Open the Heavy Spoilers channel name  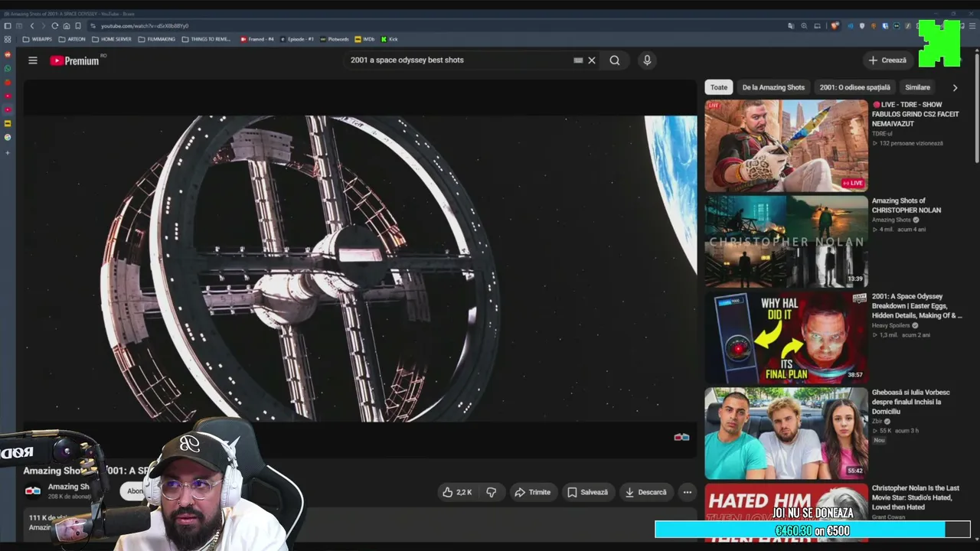pyautogui.click(x=891, y=325)
